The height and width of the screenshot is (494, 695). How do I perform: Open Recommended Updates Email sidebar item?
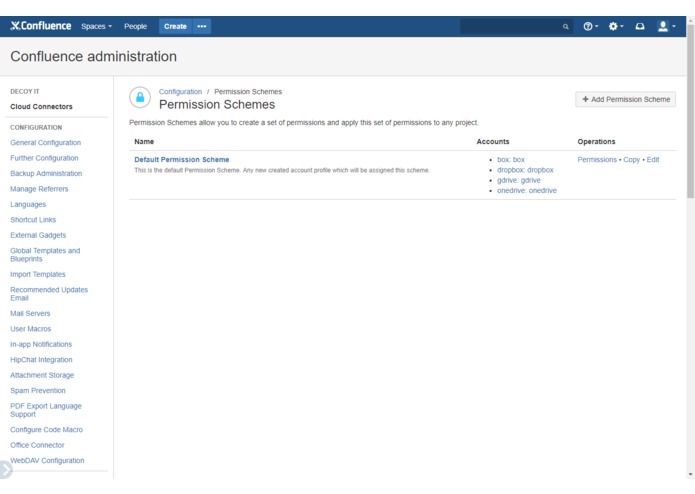(x=49, y=293)
